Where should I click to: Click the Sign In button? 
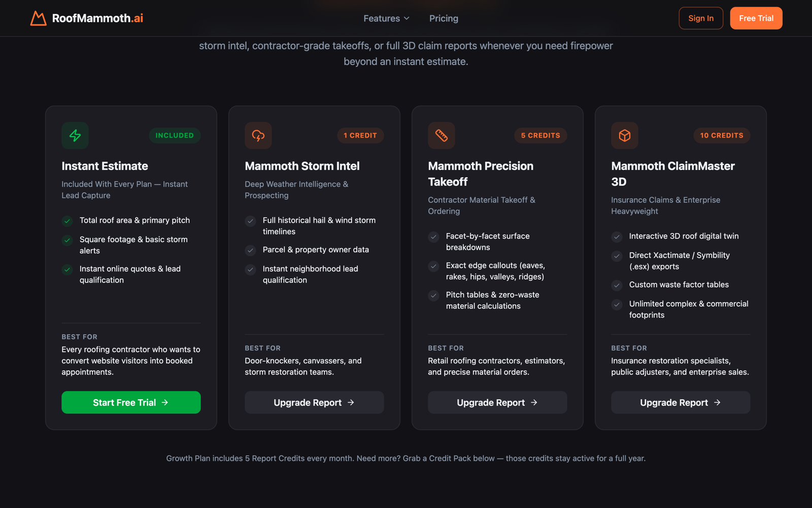pos(701,18)
